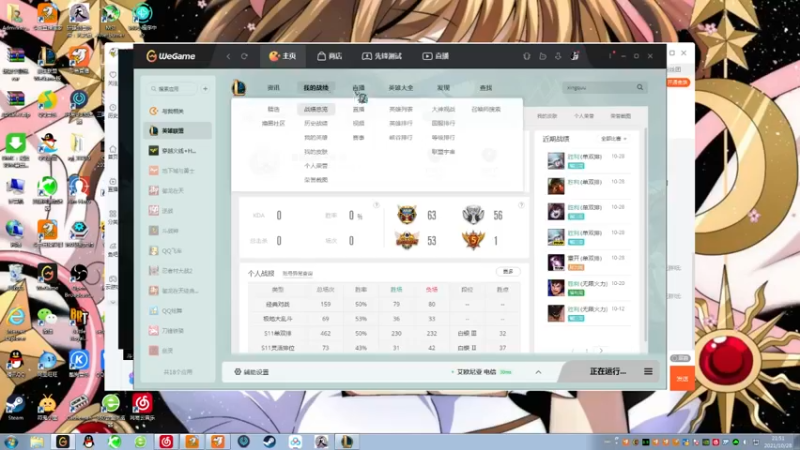The width and height of the screenshot is (800, 450).
Task: Select 英雄联盟 in the game sidebar
Action: (178, 131)
